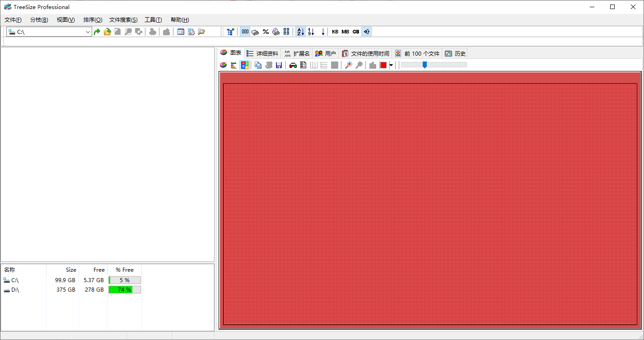Select KB size unit
The width and height of the screenshot is (644, 340).
335,32
